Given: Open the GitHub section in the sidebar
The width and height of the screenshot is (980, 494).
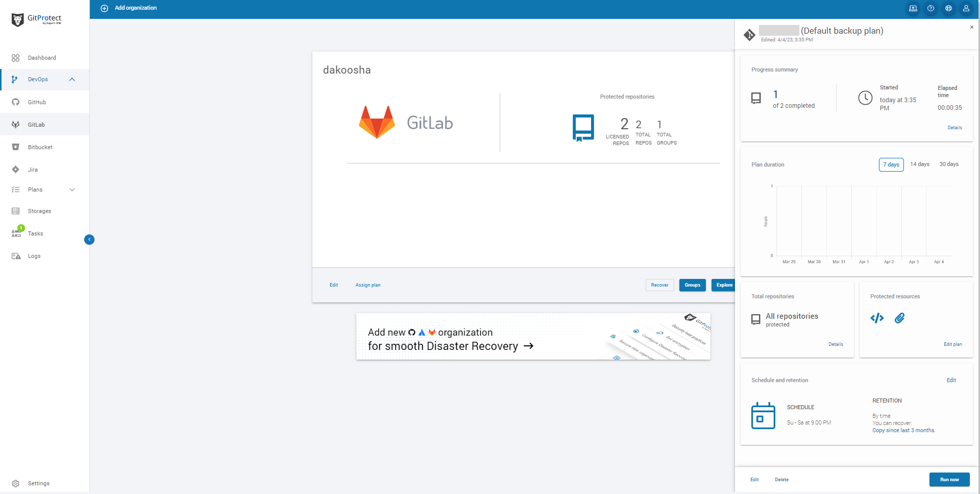Looking at the screenshot, I should tap(36, 102).
